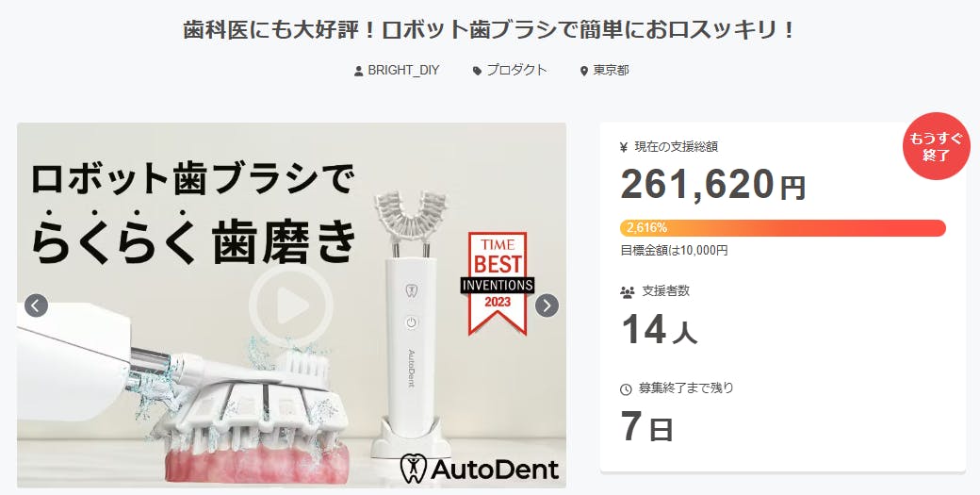Click the 東京都 location link

click(611, 70)
